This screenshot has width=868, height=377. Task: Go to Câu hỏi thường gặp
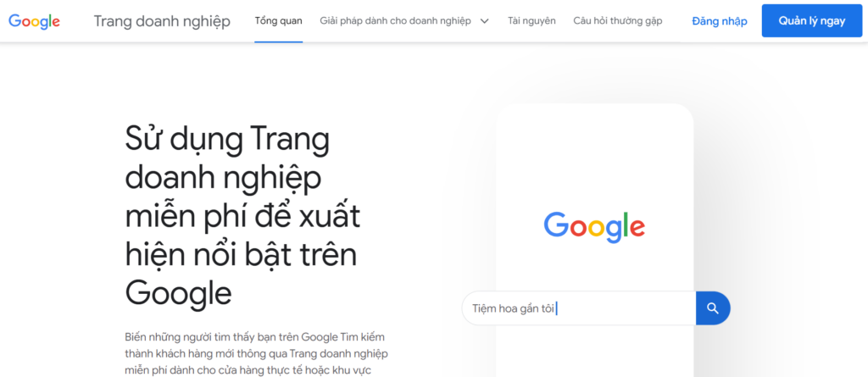(x=618, y=21)
